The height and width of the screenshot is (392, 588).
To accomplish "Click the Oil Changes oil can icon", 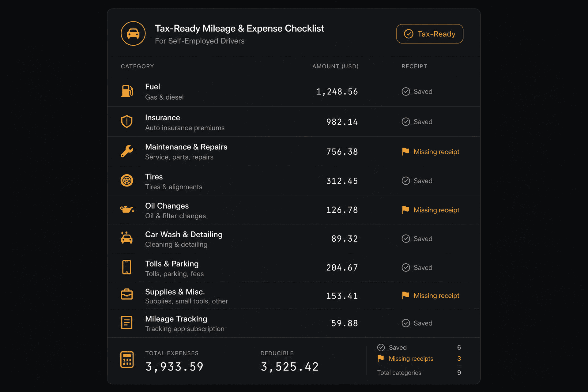I will (x=127, y=210).
